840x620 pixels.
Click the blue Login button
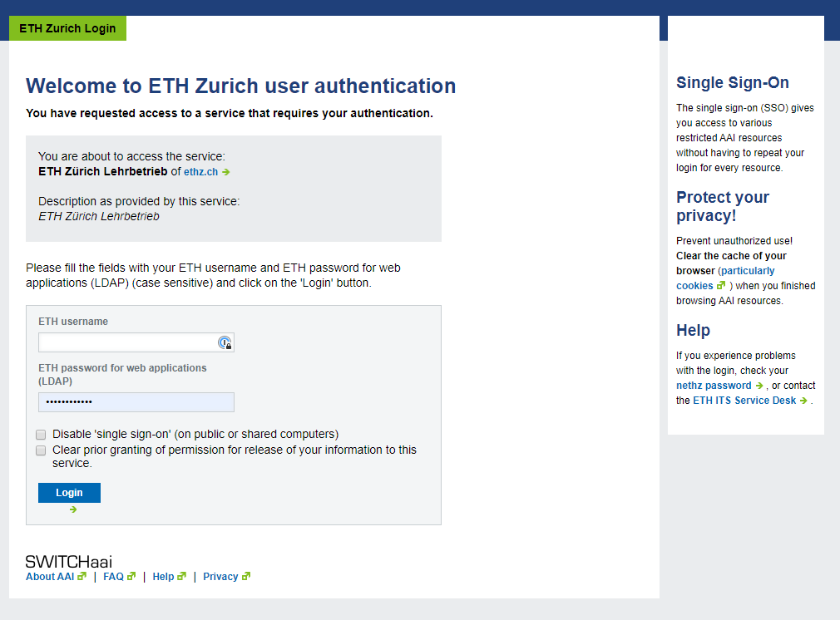point(69,493)
